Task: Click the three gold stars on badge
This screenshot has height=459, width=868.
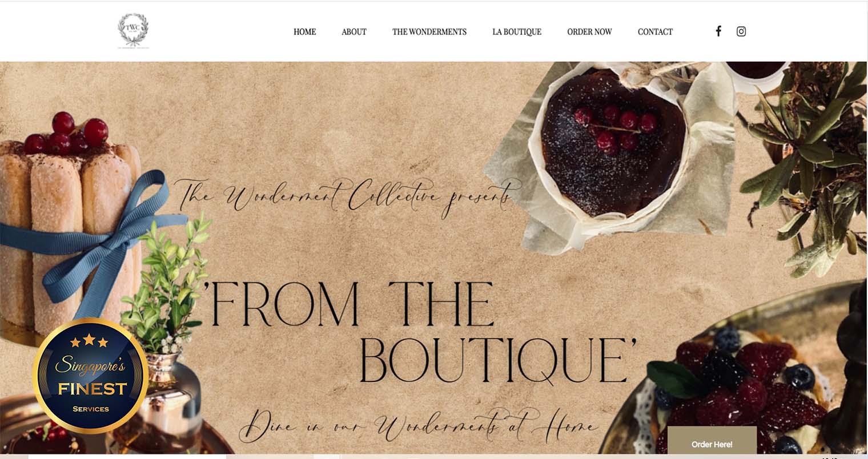Action: pos(89,341)
